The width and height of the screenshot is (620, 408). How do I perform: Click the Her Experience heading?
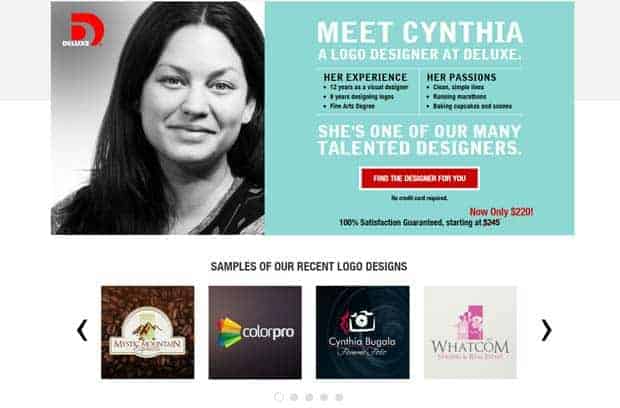365,77
